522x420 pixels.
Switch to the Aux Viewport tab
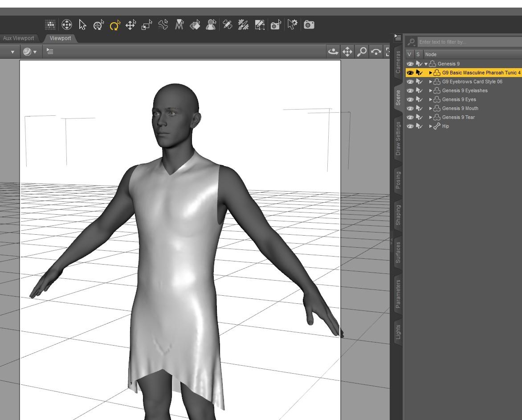pyautogui.click(x=18, y=38)
